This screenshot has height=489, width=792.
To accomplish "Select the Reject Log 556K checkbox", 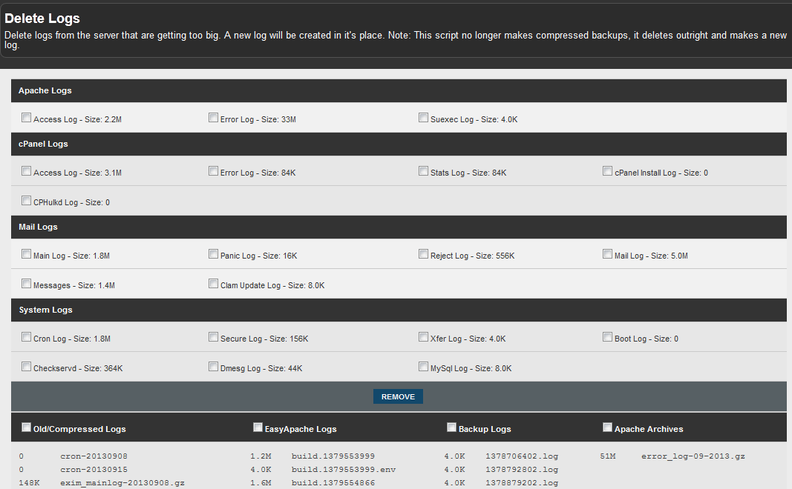I will 424,254.
